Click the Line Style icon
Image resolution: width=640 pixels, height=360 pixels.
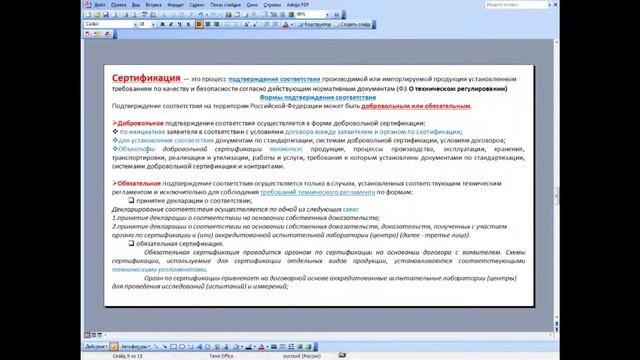point(274,347)
